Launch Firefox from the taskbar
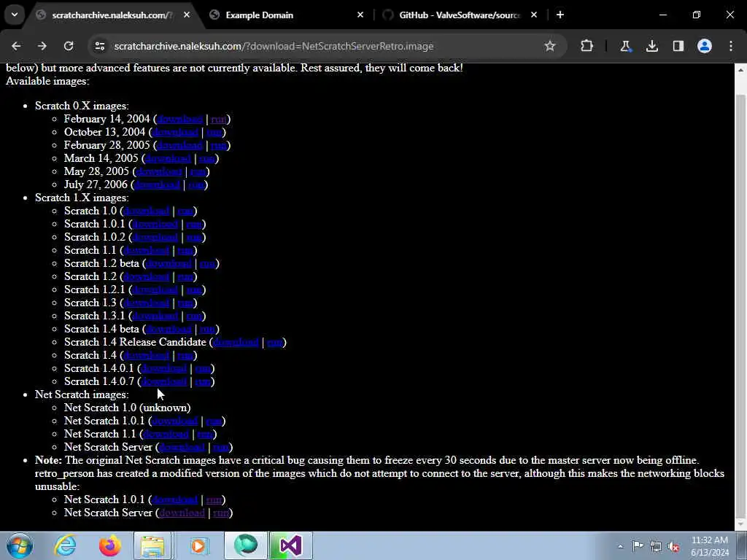Screen dimensions: 747x560 (x=109, y=545)
